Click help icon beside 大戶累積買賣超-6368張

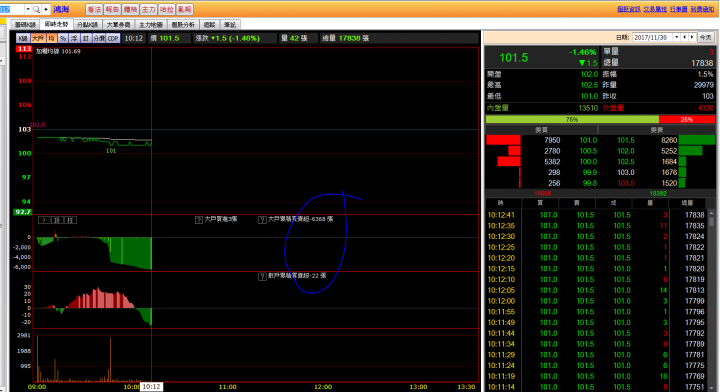(262, 220)
